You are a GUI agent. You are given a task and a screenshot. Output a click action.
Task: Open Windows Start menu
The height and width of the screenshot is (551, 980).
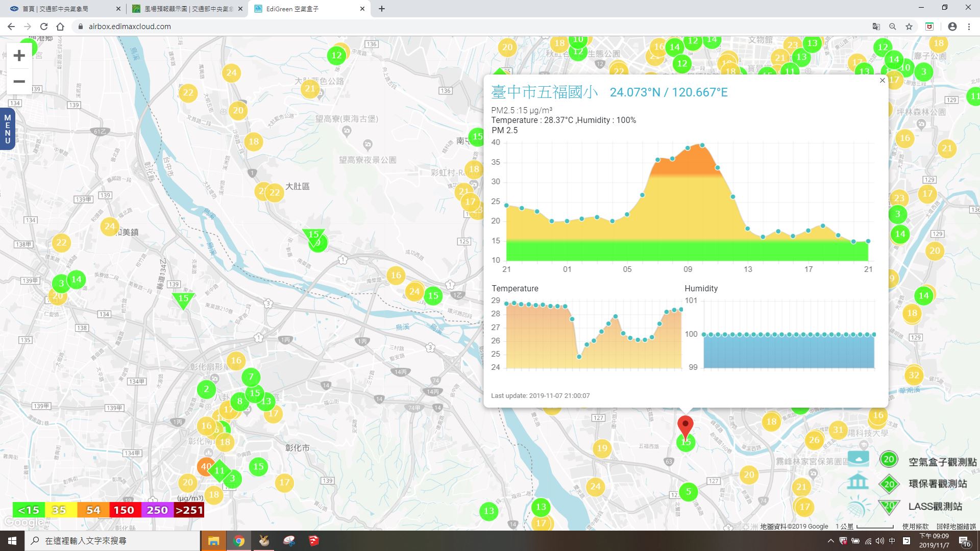click(x=12, y=541)
